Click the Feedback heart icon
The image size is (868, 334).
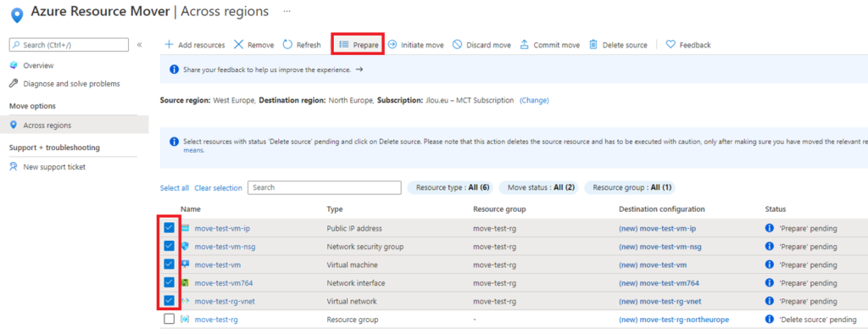[670, 45]
